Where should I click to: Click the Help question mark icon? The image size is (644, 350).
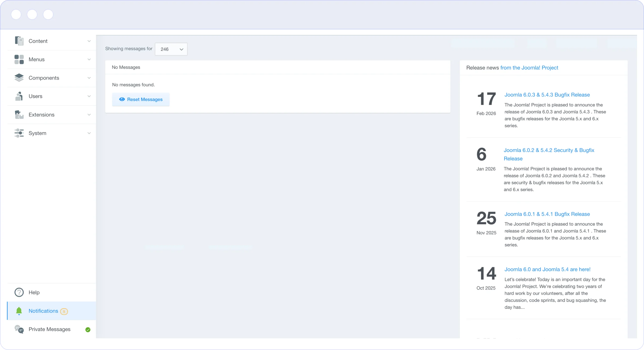(19, 292)
